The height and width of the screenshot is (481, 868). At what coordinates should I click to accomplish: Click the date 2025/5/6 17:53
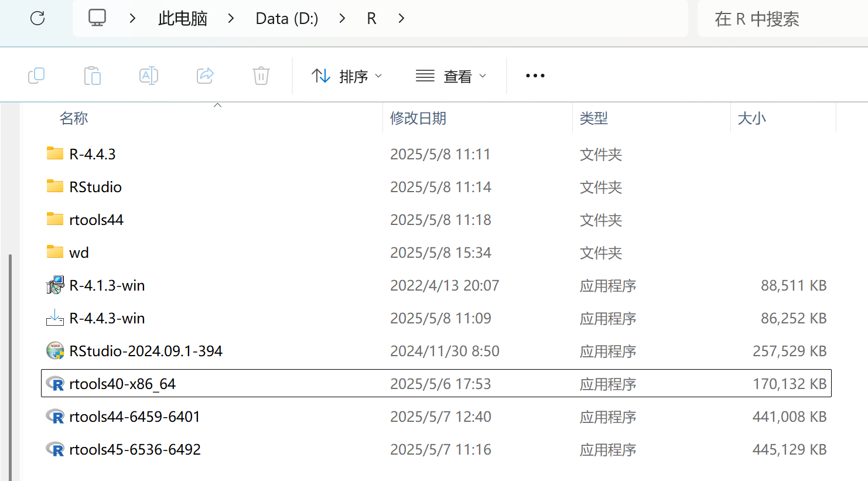pos(441,384)
